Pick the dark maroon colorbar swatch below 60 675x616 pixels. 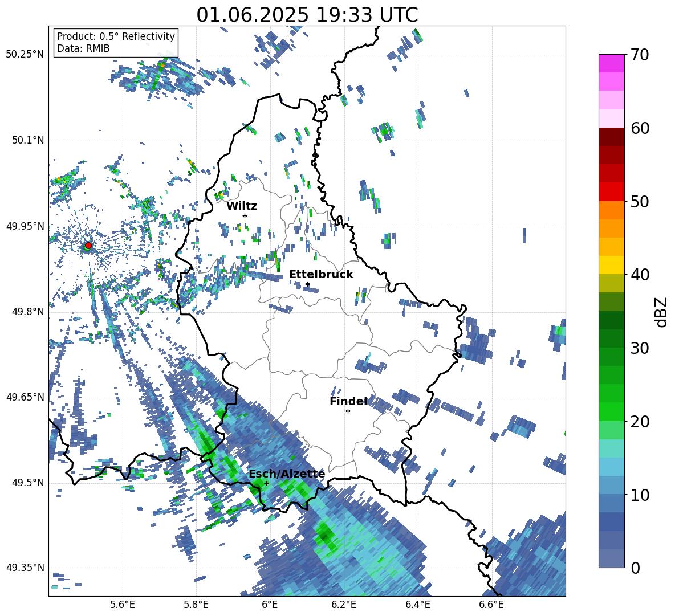[x=611, y=136]
